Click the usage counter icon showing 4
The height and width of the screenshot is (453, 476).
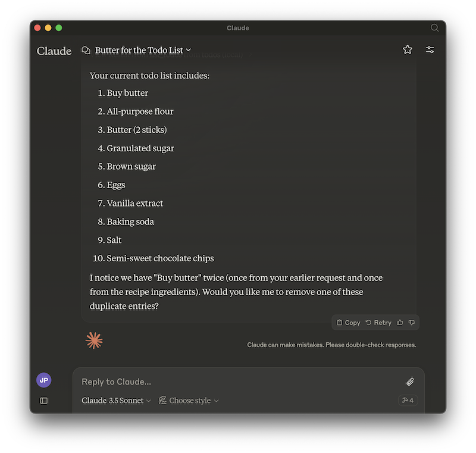tap(408, 401)
